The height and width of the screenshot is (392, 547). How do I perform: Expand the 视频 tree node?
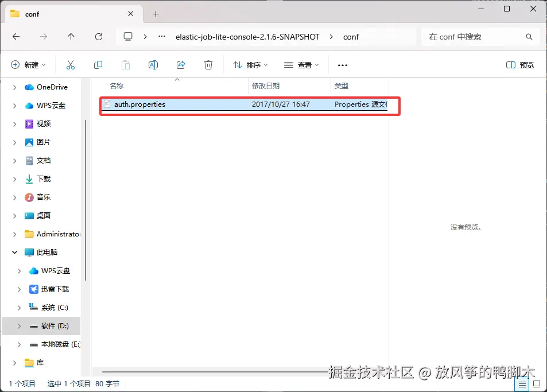(x=14, y=124)
